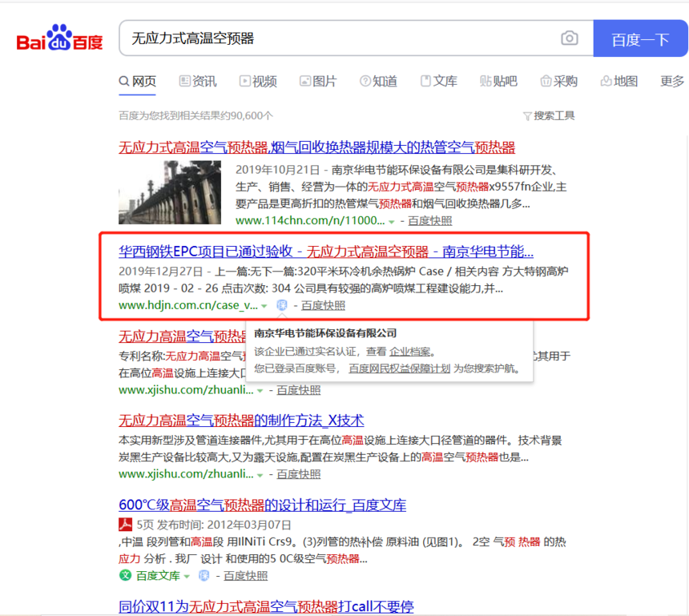Switch to the 资讯 tab
The image size is (689, 616).
click(198, 81)
